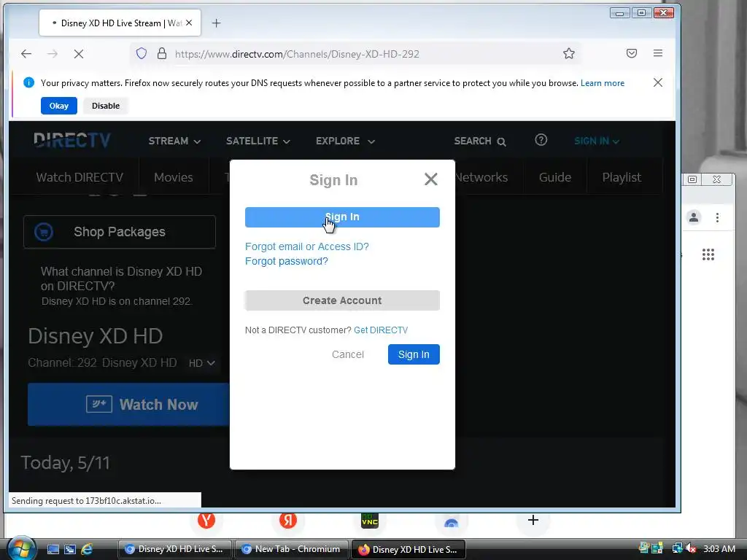Open the Learn more link
This screenshot has height=560, width=747.
[x=602, y=83]
